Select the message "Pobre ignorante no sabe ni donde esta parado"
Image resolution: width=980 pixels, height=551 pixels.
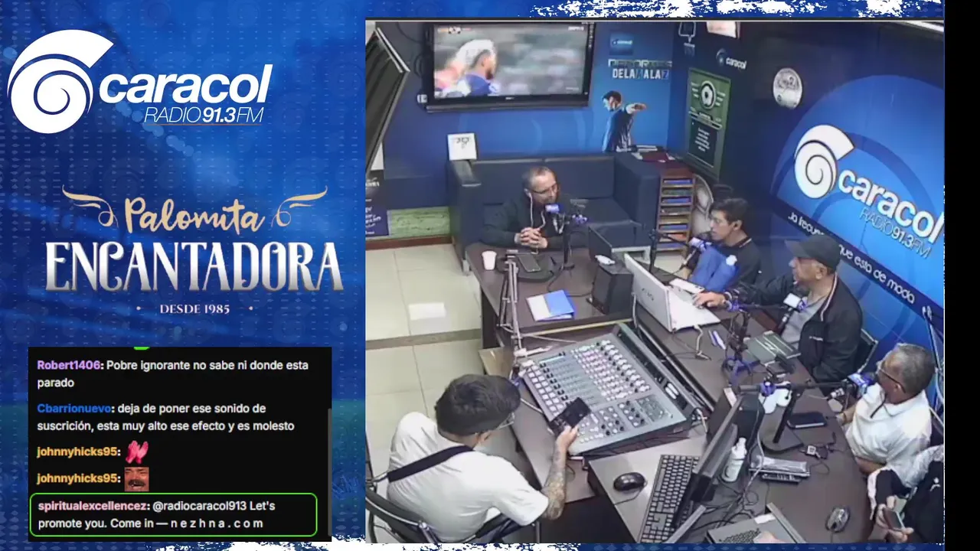pyautogui.click(x=173, y=373)
